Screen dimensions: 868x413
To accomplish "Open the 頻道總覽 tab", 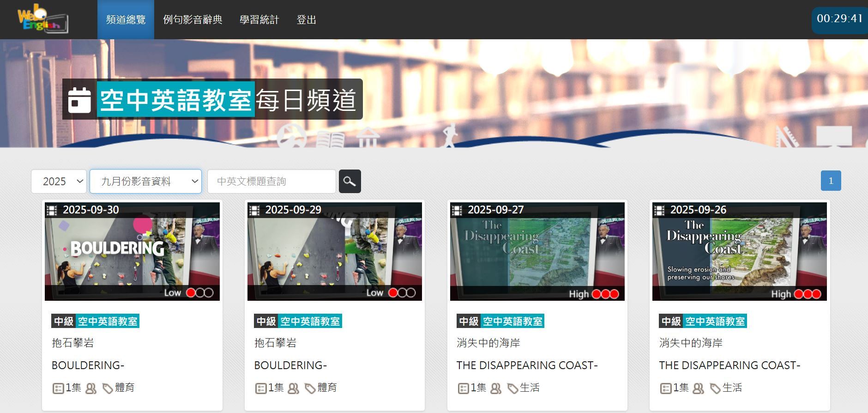I will tap(126, 20).
